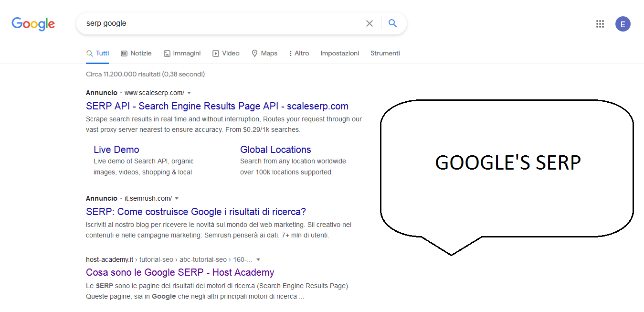The width and height of the screenshot is (644, 312).
Task: Select the Tutti tab
Action: point(97,53)
